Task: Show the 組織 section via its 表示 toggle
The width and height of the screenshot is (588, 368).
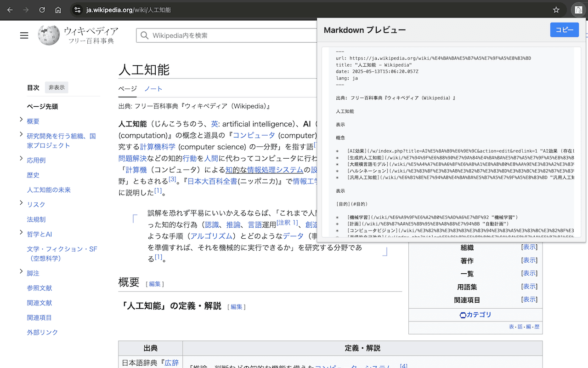Action: pos(529,247)
